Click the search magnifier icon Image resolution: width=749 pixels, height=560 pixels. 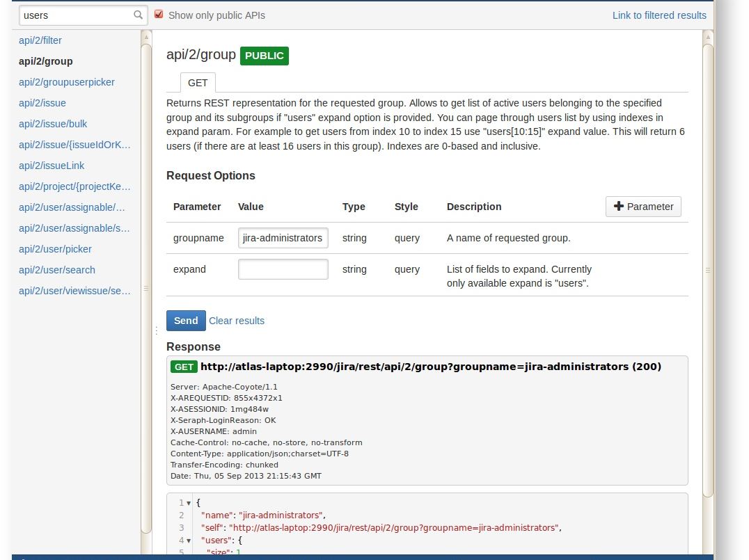click(138, 15)
